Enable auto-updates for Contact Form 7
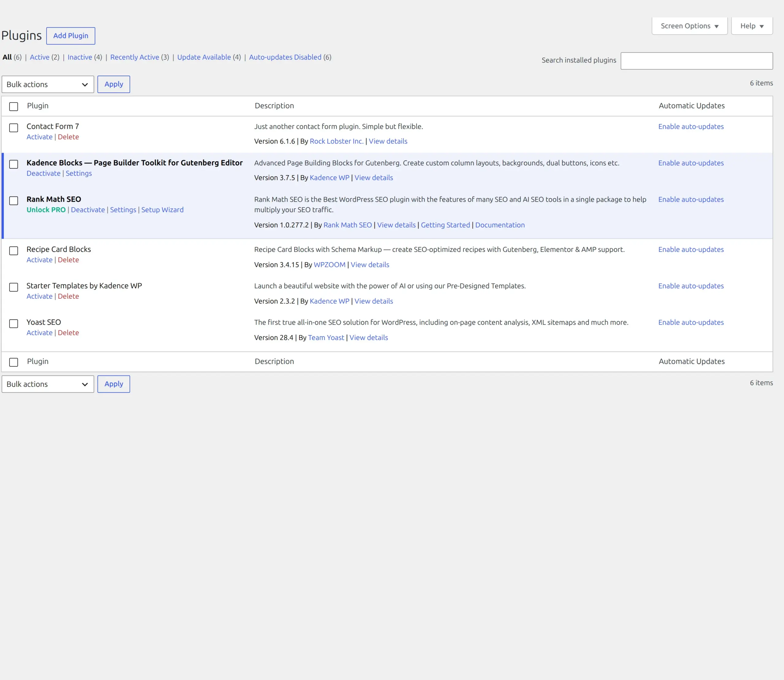Screen dimensions: 784x680 tap(691, 126)
